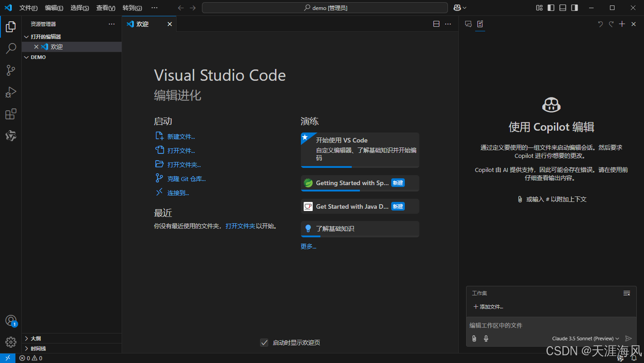The height and width of the screenshot is (363, 644).
Task: Click the attach context paperclip icon
Action: click(x=474, y=338)
